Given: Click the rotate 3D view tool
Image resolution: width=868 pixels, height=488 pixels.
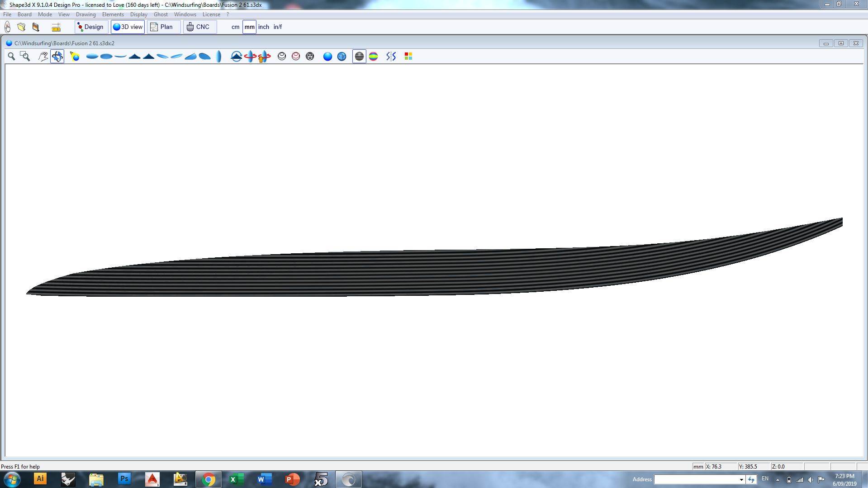Looking at the screenshot, I should point(57,56).
